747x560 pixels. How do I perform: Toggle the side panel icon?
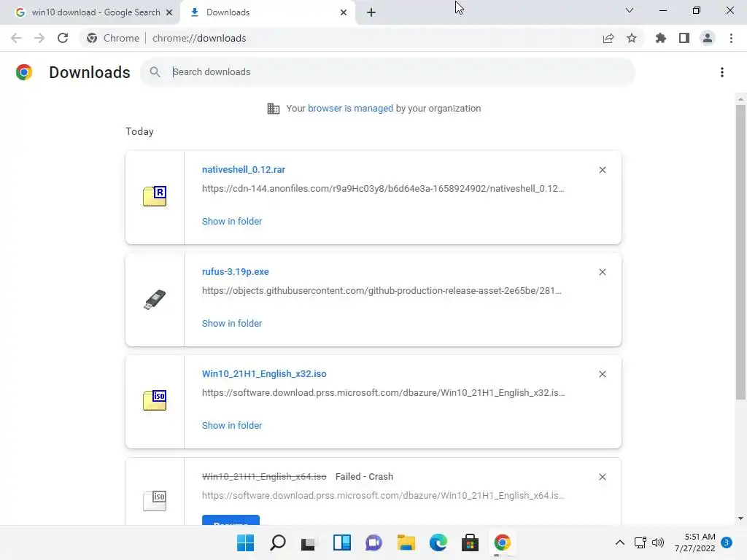coord(684,38)
